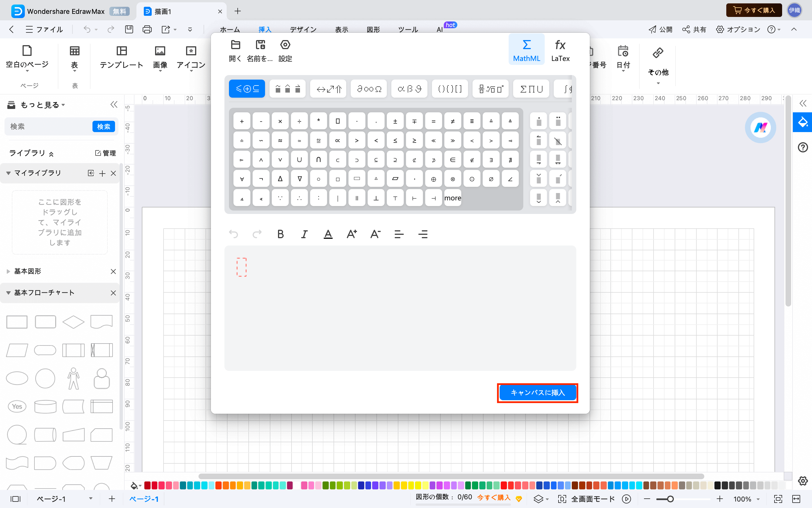The height and width of the screenshot is (508, 812).
Task: Open the 表示 ribbon tab
Action: (342, 30)
